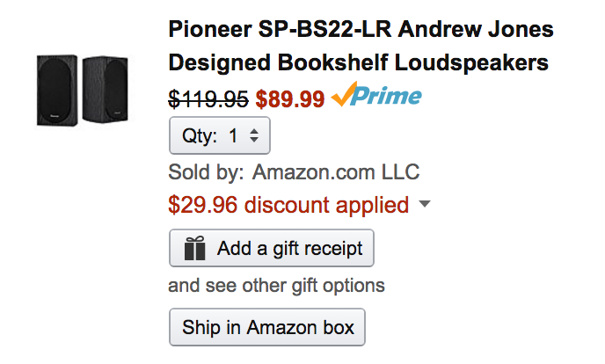This screenshot has height=364, width=605.
Task: Open the Qty quantity dropdown
Action: pyautogui.click(x=219, y=135)
